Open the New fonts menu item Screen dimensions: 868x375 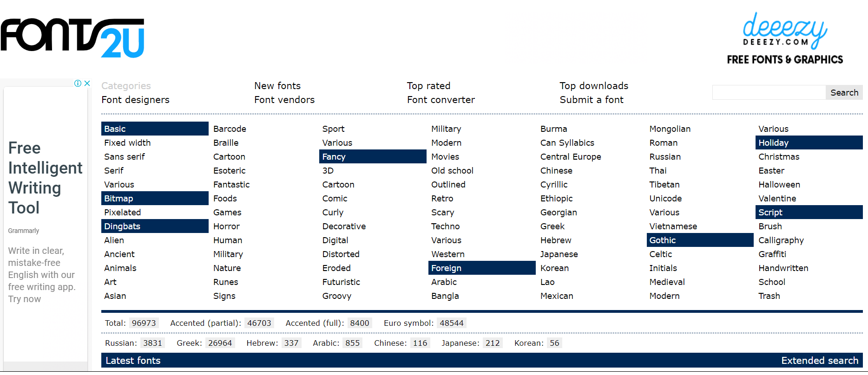pyautogui.click(x=277, y=86)
